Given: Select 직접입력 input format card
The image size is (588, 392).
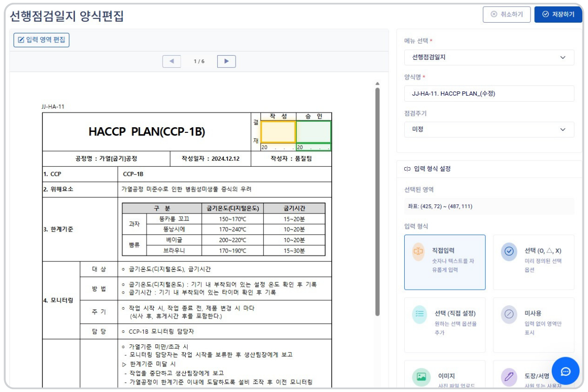Looking at the screenshot, I should (x=445, y=262).
